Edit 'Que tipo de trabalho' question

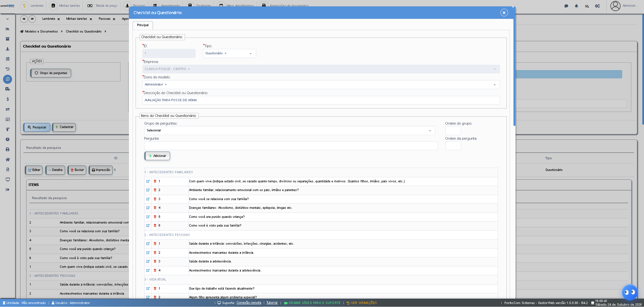(148, 289)
